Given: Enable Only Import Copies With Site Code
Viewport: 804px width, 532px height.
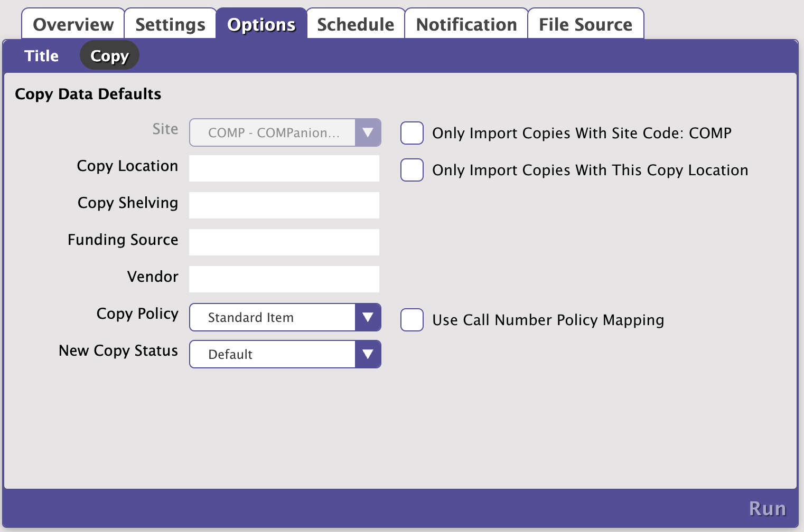Looking at the screenshot, I should click(x=412, y=133).
